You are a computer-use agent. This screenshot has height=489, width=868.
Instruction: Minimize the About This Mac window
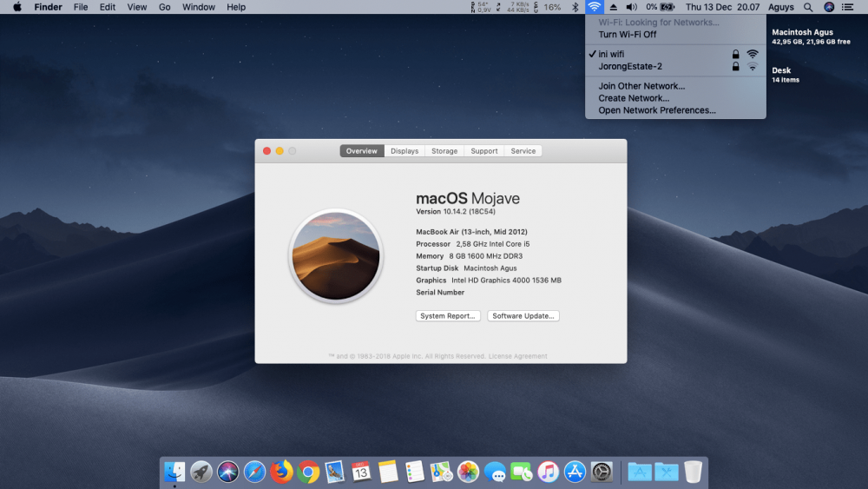279,150
